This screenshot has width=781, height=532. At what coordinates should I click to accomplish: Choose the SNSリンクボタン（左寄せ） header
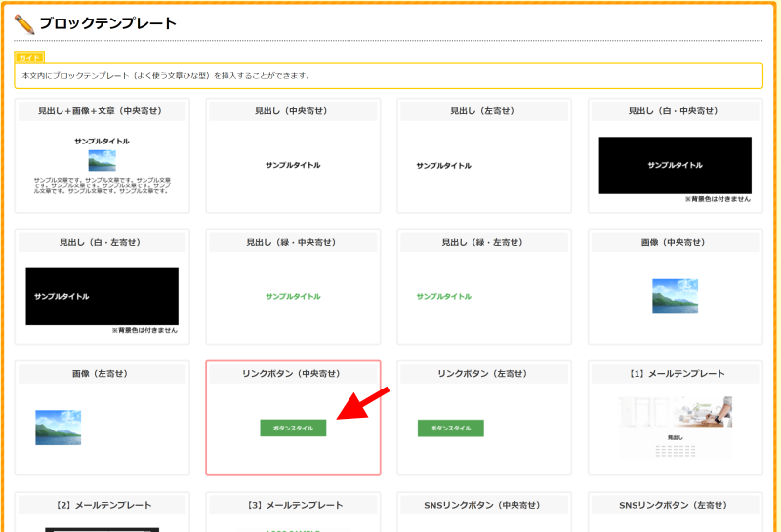675,505
